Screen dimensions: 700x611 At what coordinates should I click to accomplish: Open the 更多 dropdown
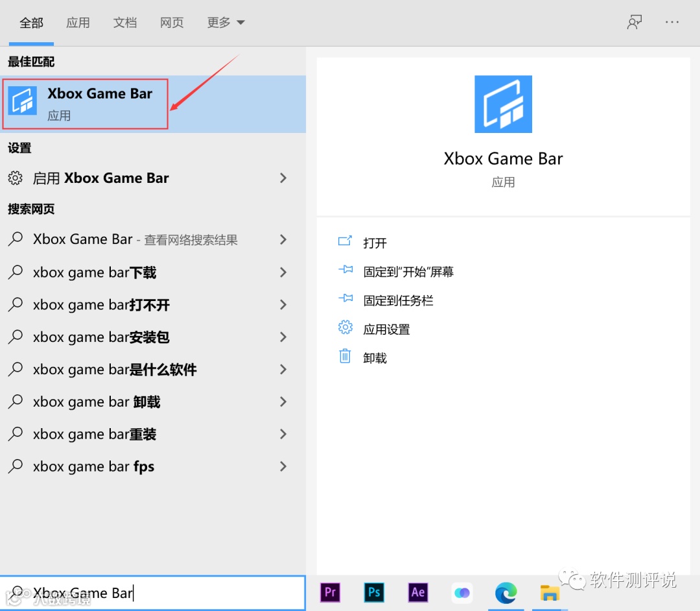pyautogui.click(x=226, y=22)
